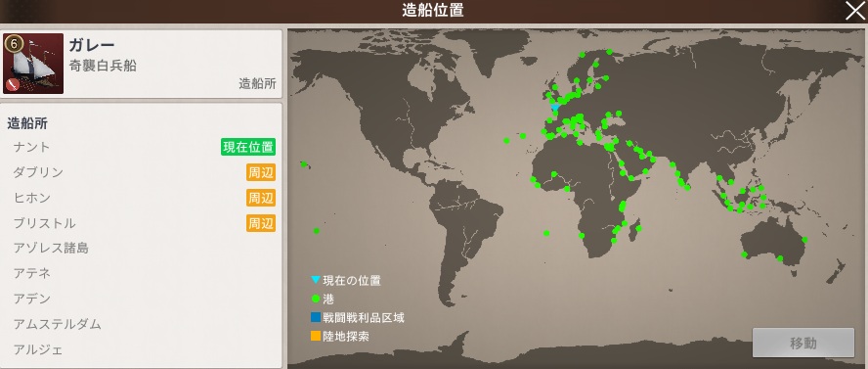Select アムステルダム shipyard entry
The image size is (868, 369).
click(x=141, y=324)
